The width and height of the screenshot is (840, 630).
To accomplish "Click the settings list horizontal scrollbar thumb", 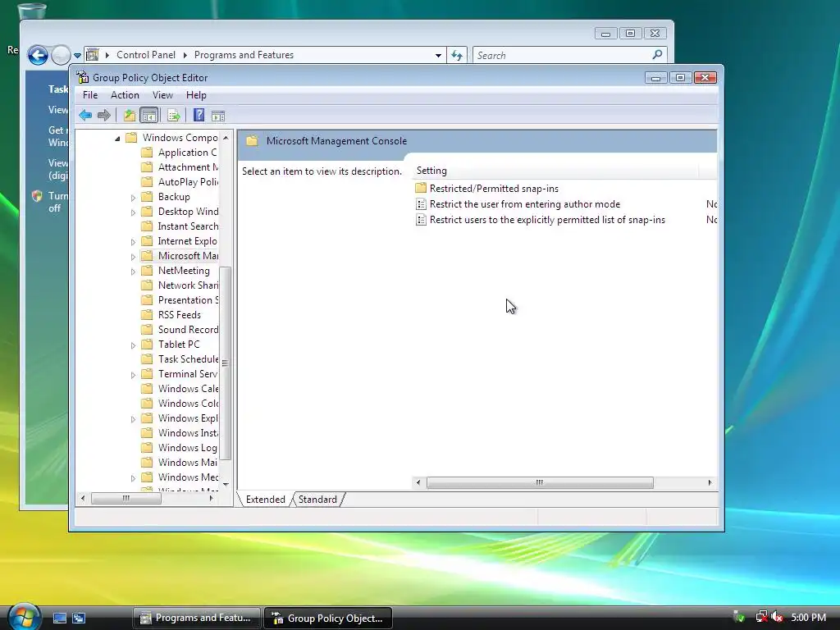I will click(540, 482).
